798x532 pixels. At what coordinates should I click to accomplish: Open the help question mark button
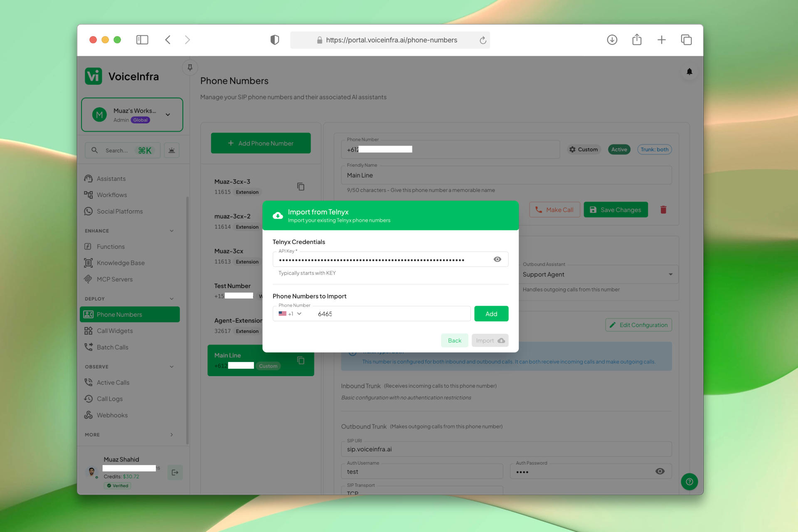(689, 482)
